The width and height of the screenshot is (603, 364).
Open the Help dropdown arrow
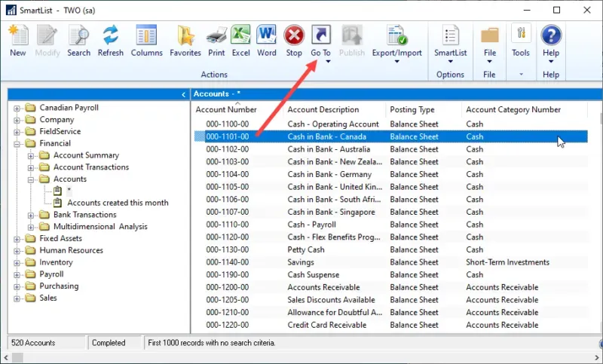click(x=551, y=62)
